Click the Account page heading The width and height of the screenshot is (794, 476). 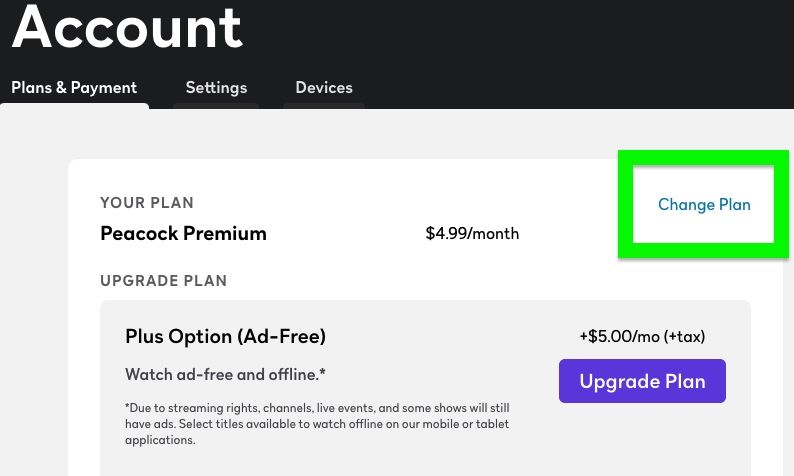pos(127,27)
